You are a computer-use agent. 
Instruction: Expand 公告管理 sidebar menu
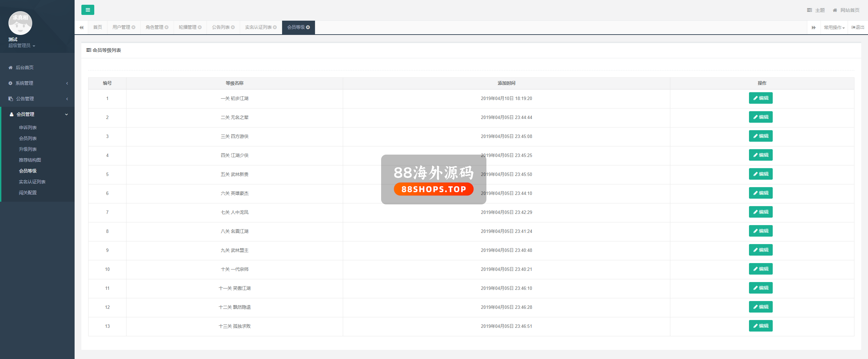tap(37, 99)
